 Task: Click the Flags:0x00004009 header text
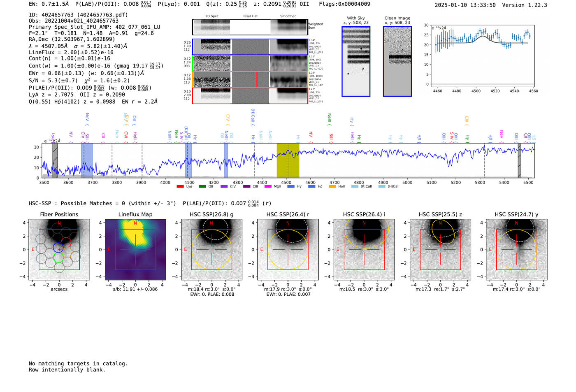344,4
